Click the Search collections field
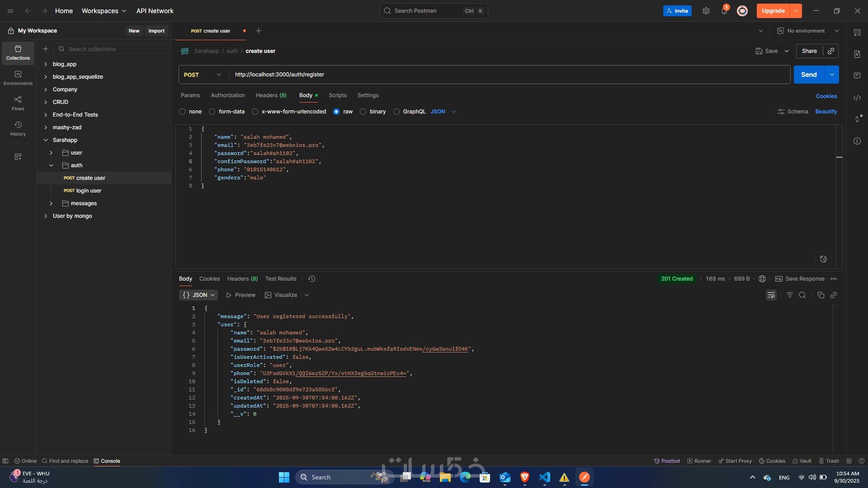The width and height of the screenshot is (868, 488). point(111,49)
